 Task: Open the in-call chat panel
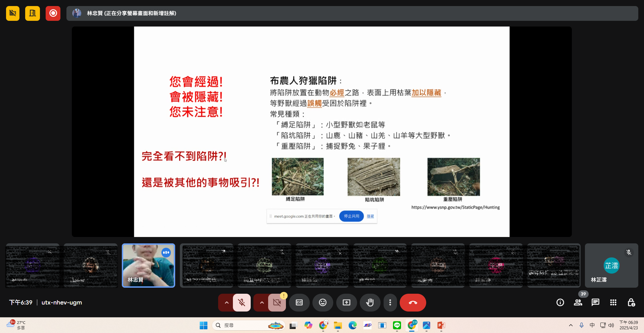(x=595, y=302)
